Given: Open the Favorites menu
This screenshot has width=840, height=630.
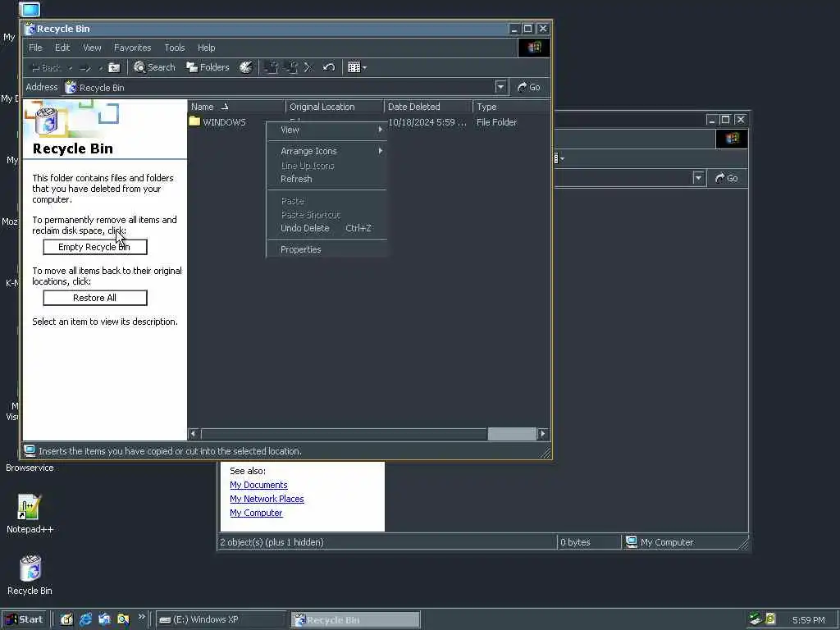Looking at the screenshot, I should coord(132,48).
